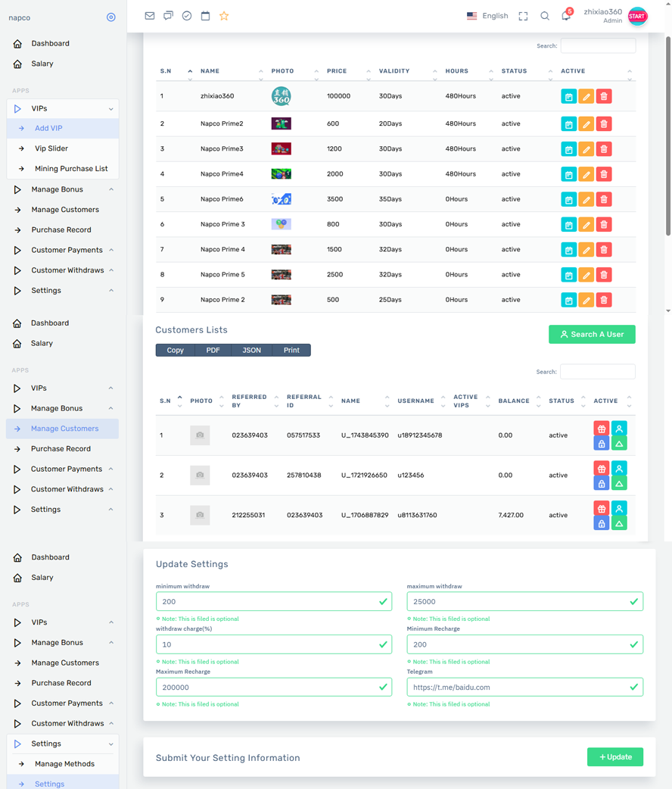The image size is (672, 789).
Task: Open the English language dropdown
Action: point(487,16)
